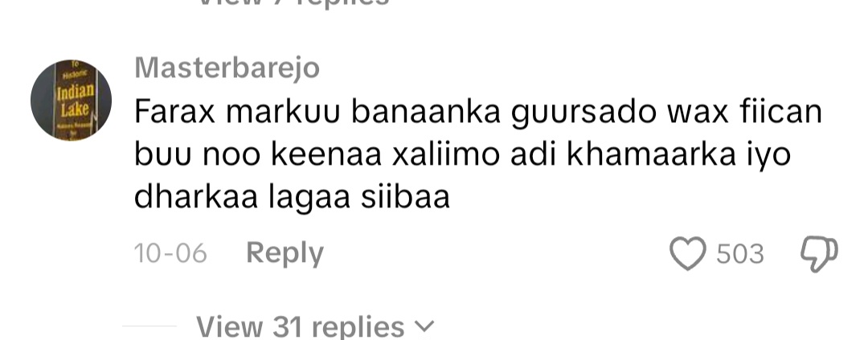Click the comment line dharkaa lagaa siibaa
The image size is (868, 340).
(x=293, y=197)
